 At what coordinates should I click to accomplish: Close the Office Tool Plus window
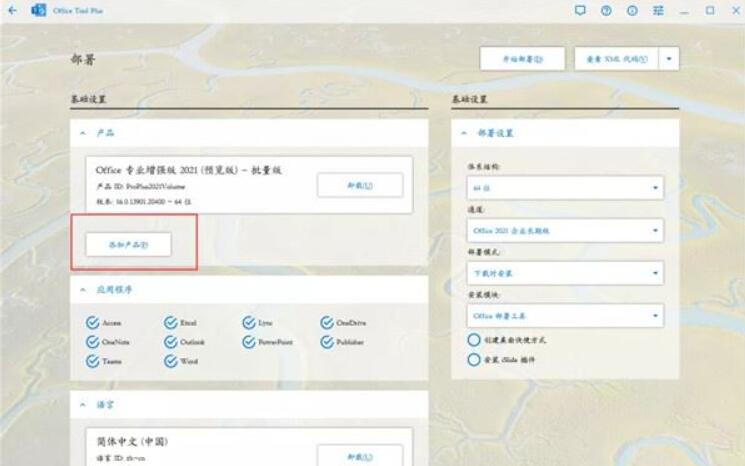(x=736, y=10)
